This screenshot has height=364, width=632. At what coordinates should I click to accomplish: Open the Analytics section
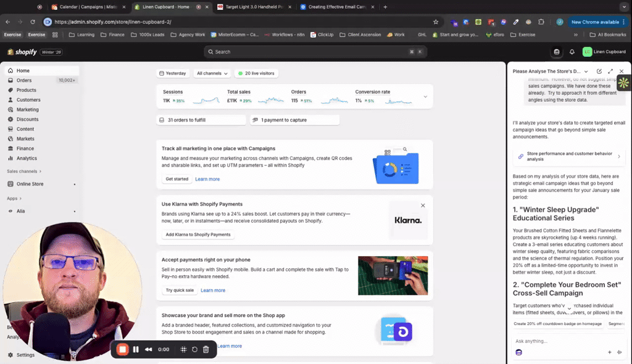point(26,158)
